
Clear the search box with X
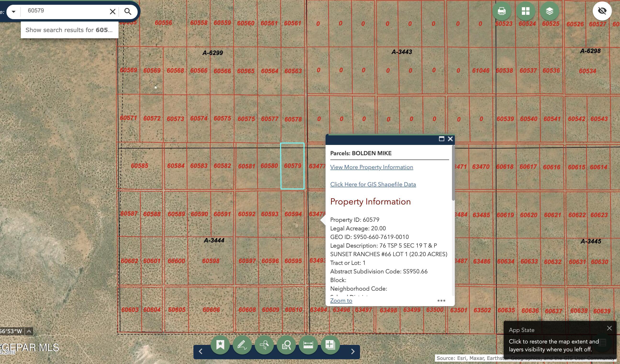coord(113,11)
